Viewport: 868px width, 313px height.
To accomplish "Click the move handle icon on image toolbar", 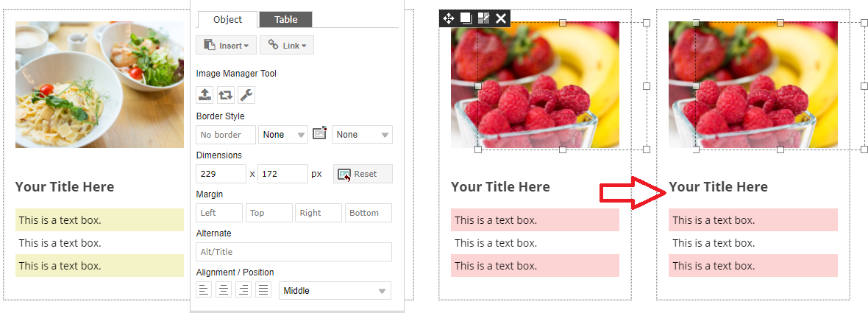I will click(448, 18).
